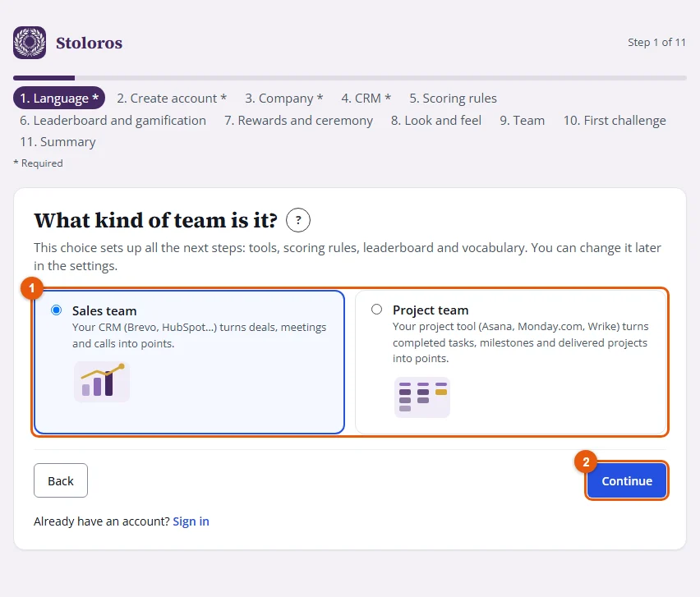Go to step 5. Scoring rules
This screenshot has height=597, width=700.
[x=454, y=99]
